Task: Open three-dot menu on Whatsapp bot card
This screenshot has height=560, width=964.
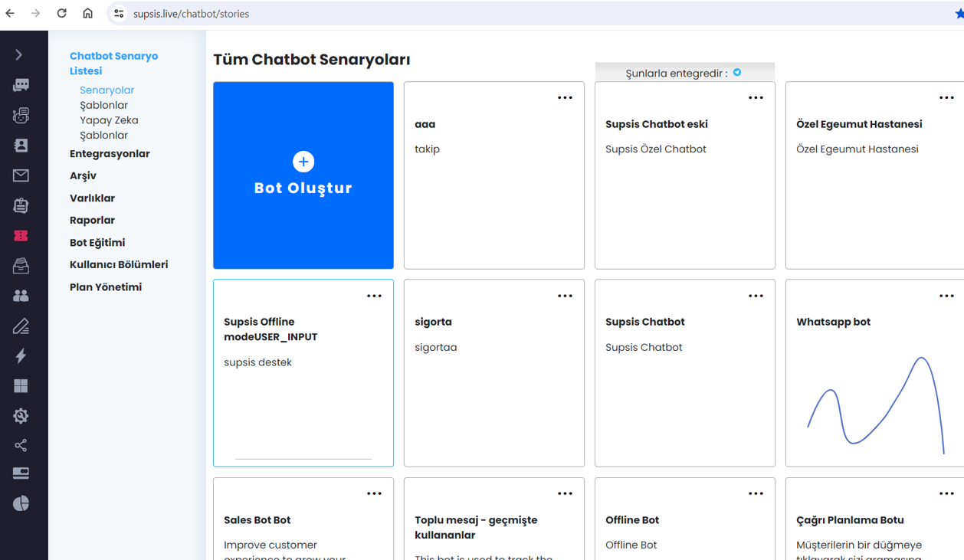Action: point(946,296)
